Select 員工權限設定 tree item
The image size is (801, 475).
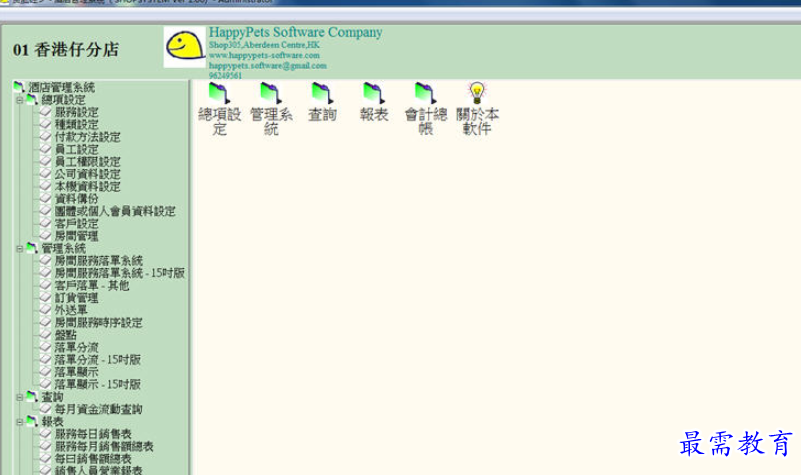tap(87, 162)
